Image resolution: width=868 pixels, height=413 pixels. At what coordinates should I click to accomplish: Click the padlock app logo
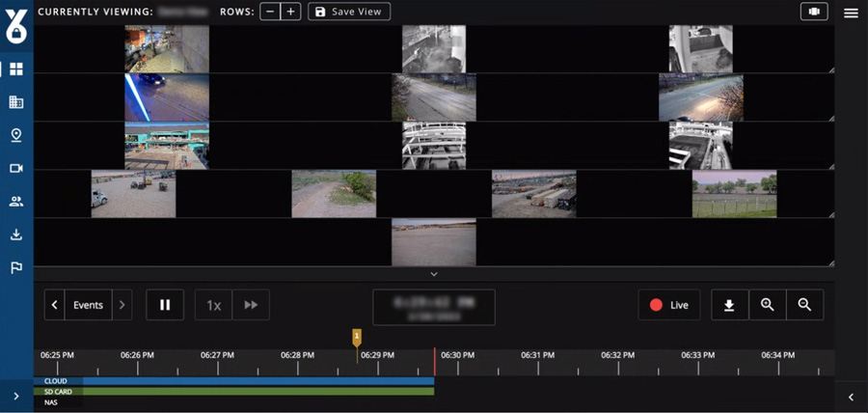(16, 26)
